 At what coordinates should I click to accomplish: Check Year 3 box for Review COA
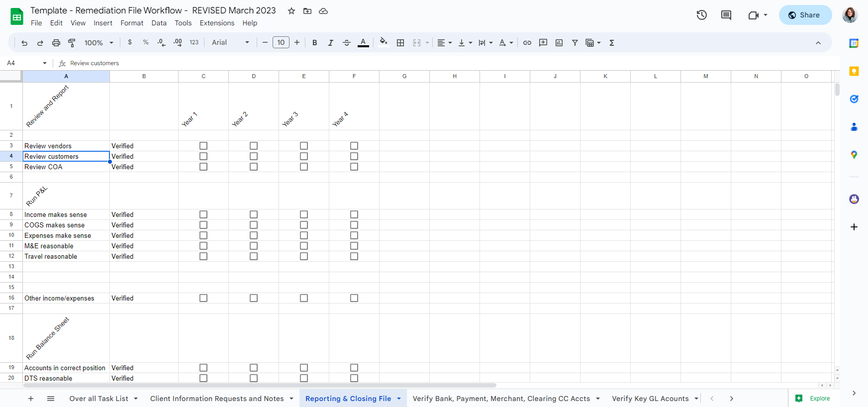coord(304,167)
